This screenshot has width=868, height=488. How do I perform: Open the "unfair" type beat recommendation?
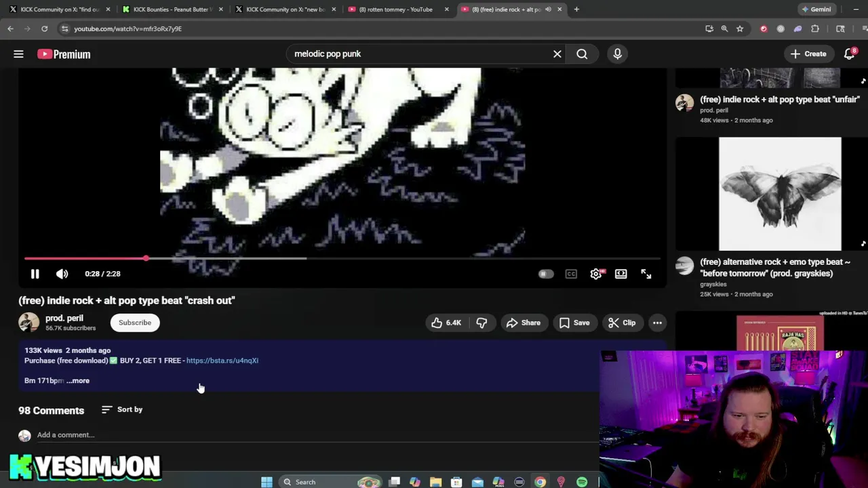point(780,99)
